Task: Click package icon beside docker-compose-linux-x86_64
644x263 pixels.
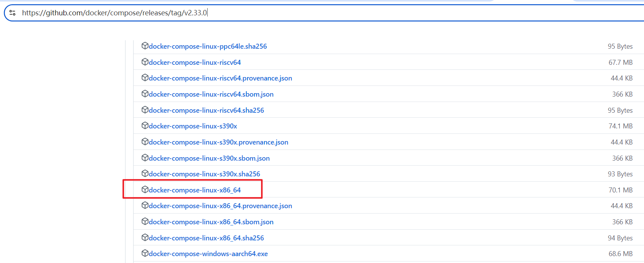Action: (145, 189)
